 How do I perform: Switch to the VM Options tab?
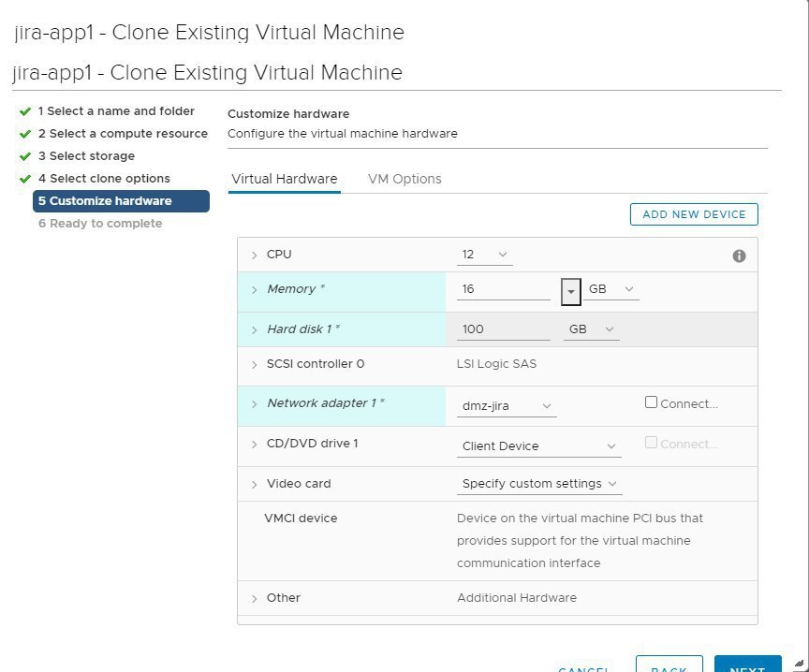pos(404,179)
